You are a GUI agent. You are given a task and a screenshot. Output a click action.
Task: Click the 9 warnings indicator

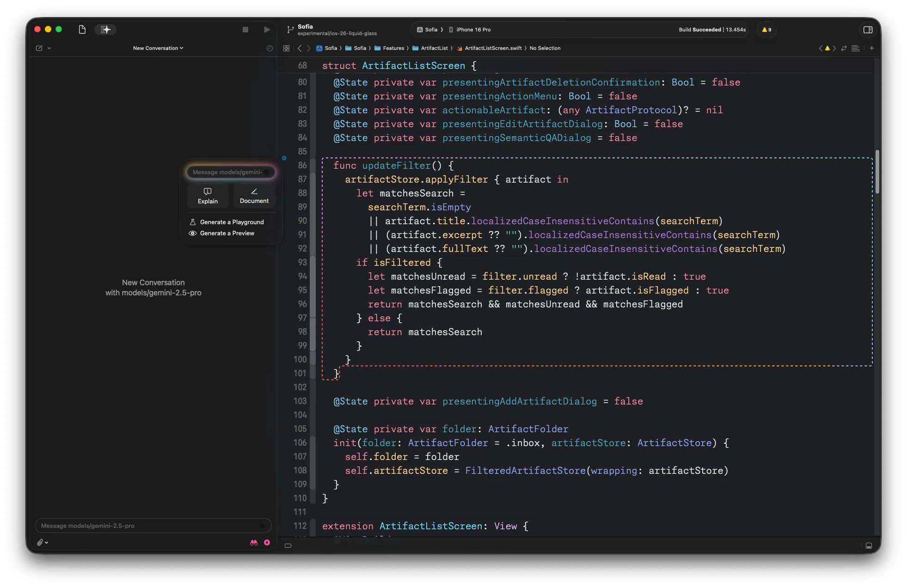(766, 30)
